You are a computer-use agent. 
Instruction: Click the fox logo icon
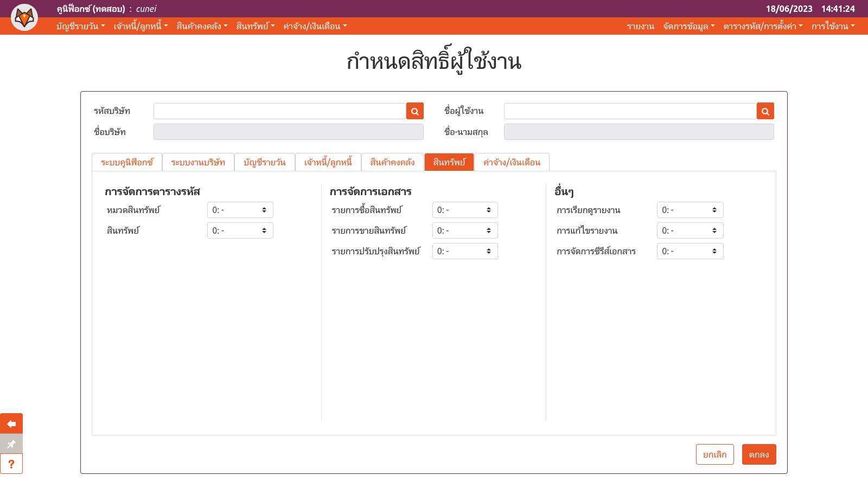point(24,17)
